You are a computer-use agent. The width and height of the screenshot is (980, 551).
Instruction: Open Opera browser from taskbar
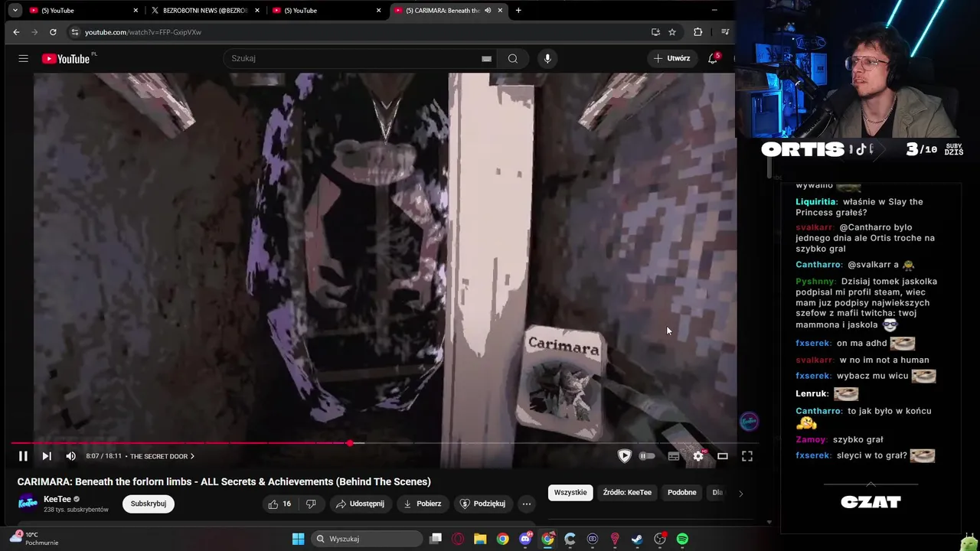(458, 539)
